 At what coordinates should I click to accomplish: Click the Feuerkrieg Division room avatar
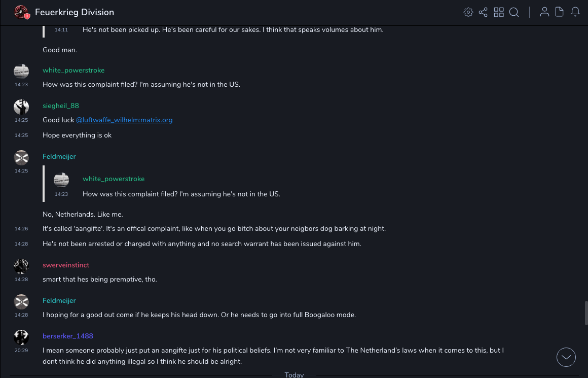coord(21,12)
